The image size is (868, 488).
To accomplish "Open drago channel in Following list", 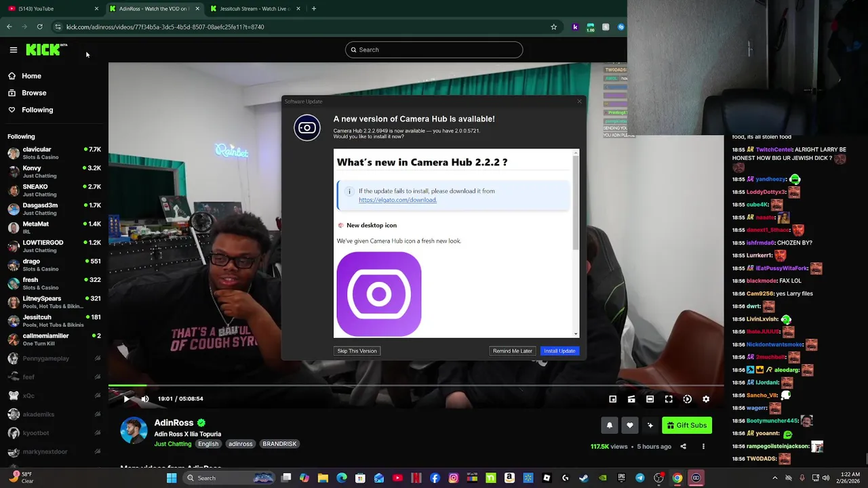I will click(54, 265).
